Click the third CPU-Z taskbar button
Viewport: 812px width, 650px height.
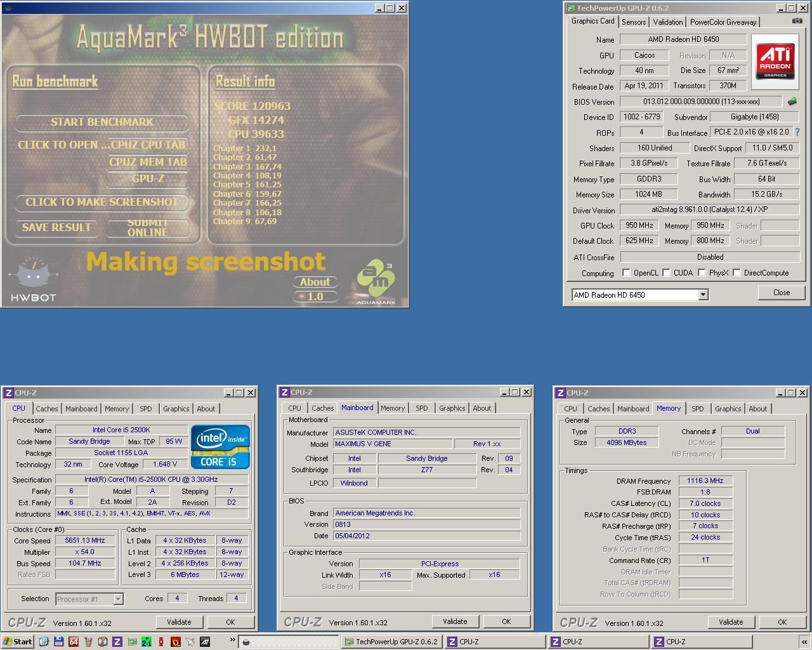coord(702,642)
